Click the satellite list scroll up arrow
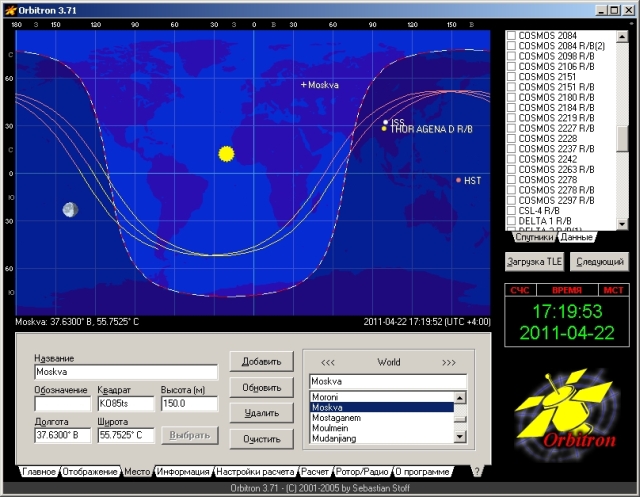Screen dimensions: 640x497 [622, 37]
